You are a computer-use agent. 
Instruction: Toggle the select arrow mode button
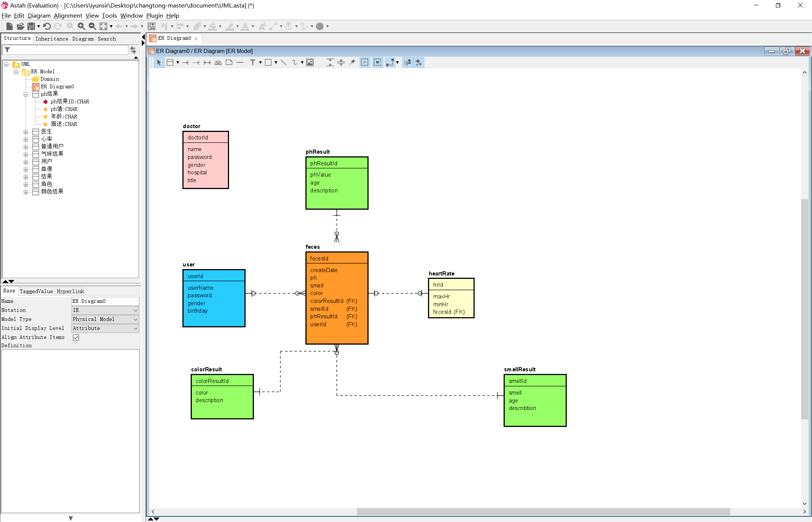point(159,63)
